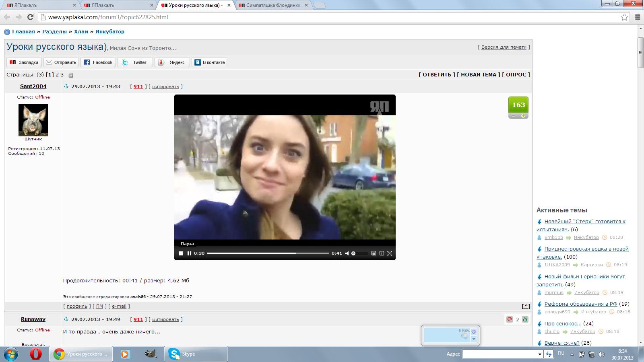
Task: Switch the video to fullscreen mode
Action: pyautogui.click(x=390, y=253)
